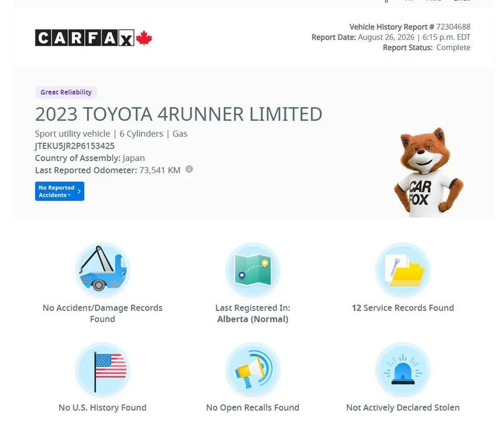504x426 pixels.
Task: Expand chevron on No Reported Accidents button
Action: 79,191
